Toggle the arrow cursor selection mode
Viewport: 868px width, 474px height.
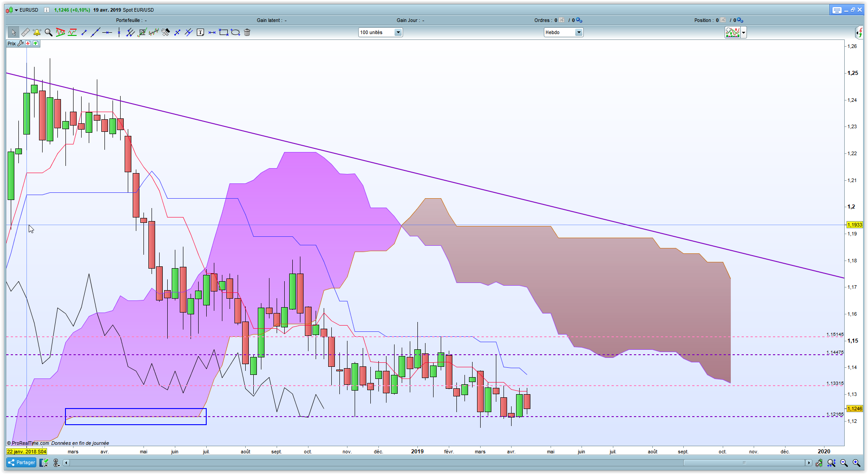[x=13, y=32]
